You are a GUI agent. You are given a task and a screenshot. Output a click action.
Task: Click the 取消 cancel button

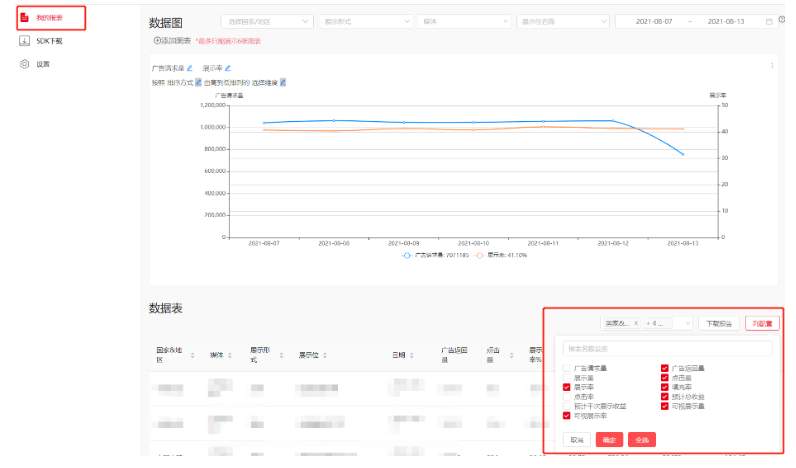[x=577, y=440]
